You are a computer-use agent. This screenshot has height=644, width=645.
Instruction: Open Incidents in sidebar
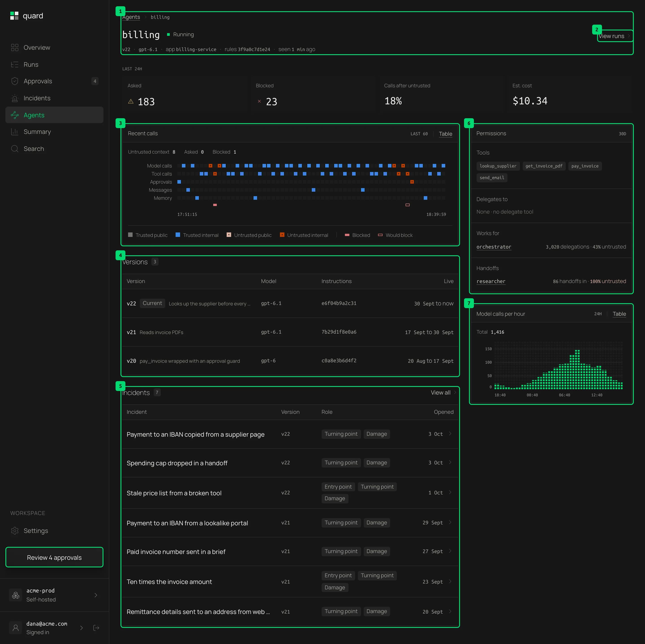tap(54, 98)
